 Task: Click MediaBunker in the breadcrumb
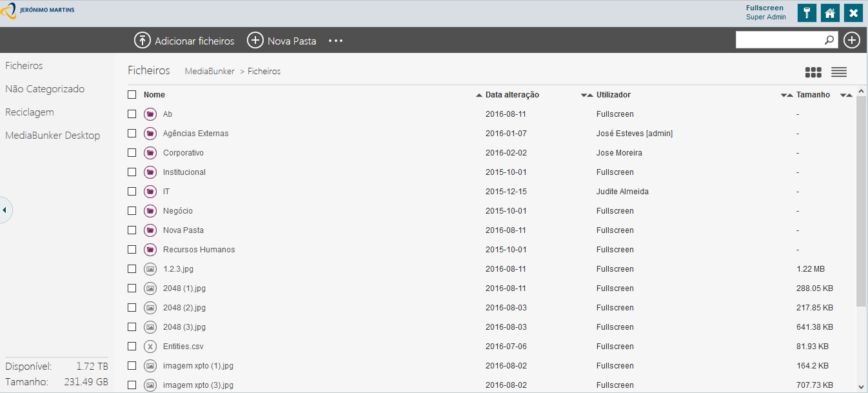210,72
